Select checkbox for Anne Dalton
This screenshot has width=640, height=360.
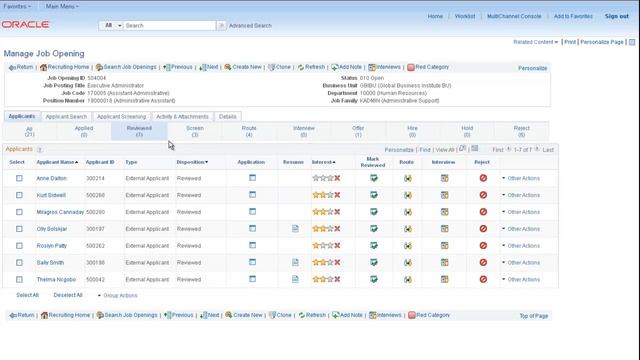tap(19, 178)
